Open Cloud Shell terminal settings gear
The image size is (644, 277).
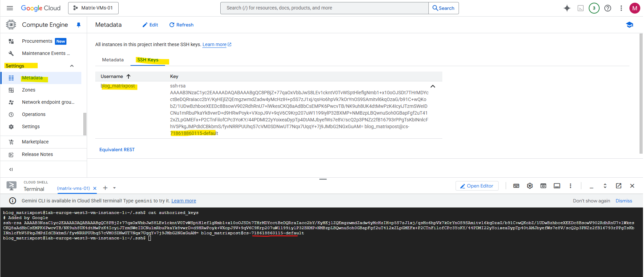(x=530, y=186)
